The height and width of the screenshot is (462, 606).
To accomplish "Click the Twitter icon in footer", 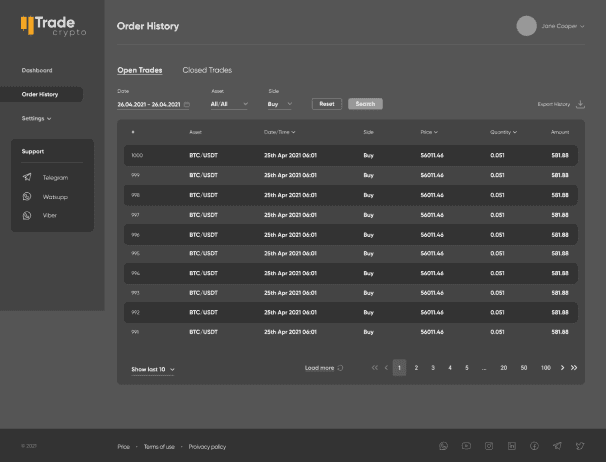I will click(x=579, y=446).
